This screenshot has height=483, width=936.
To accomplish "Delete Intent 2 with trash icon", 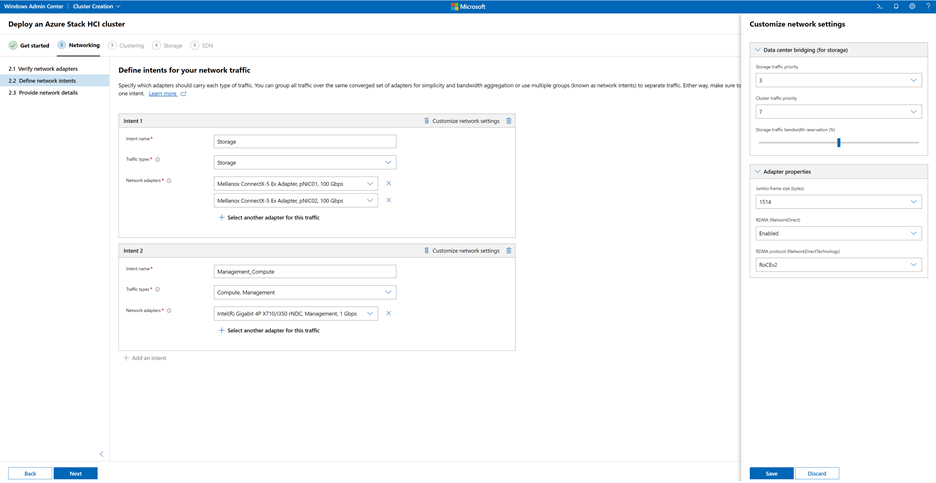I will [x=509, y=251].
